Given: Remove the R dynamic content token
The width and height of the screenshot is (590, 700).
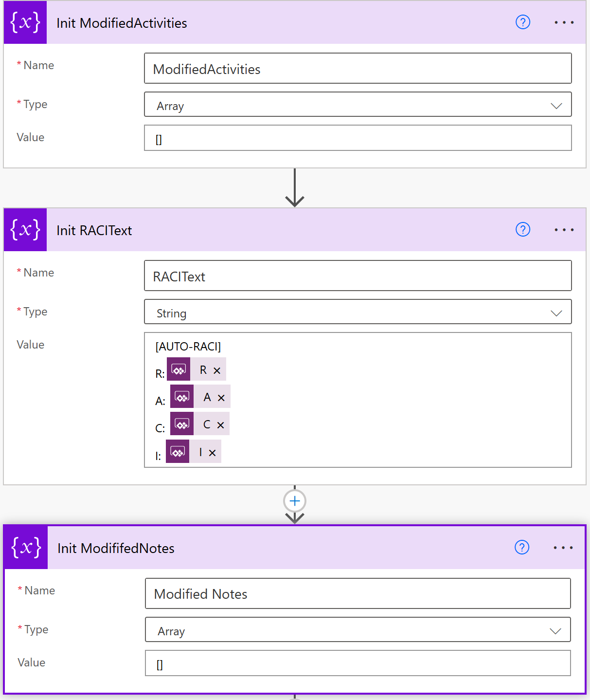Looking at the screenshot, I should pos(217,370).
